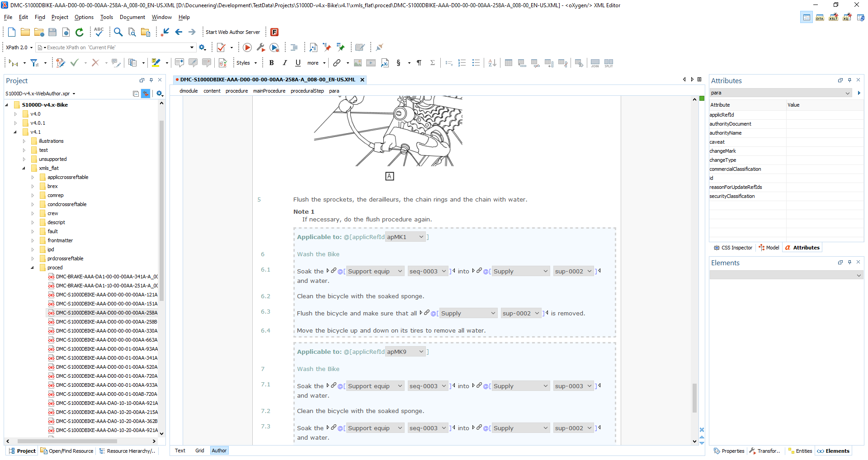The width and height of the screenshot is (868, 460).
Task: Click the editor's vertical scrollbar thumb
Action: point(694,398)
